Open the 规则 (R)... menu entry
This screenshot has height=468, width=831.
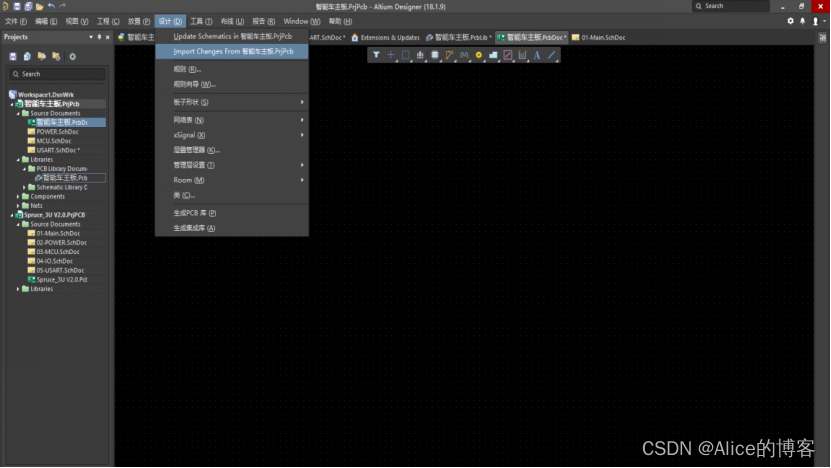click(232, 69)
